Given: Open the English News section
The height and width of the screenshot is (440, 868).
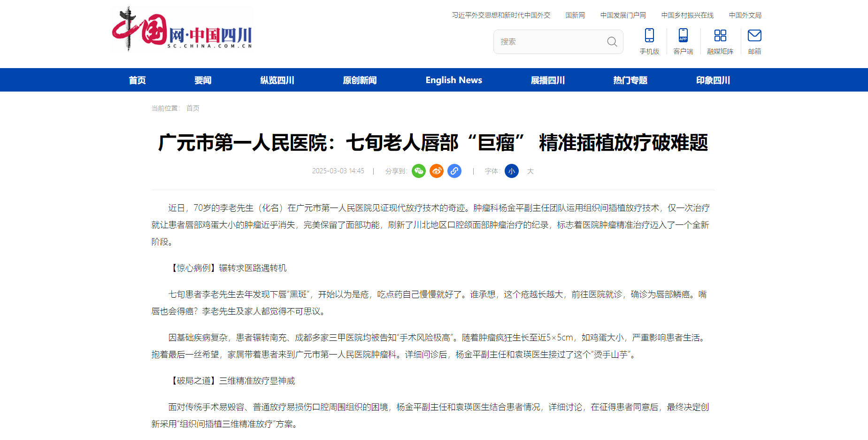Looking at the screenshot, I should pos(453,80).
